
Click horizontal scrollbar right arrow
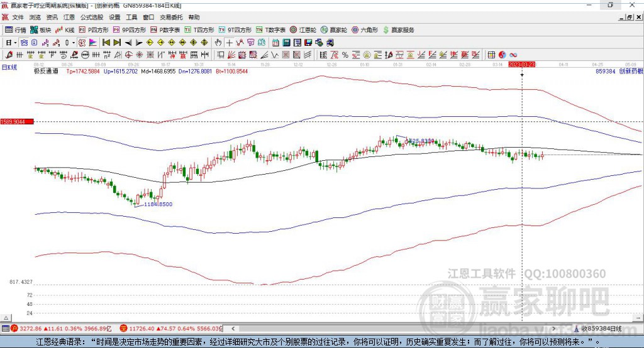pyautogui.click(x=553, y=329)
